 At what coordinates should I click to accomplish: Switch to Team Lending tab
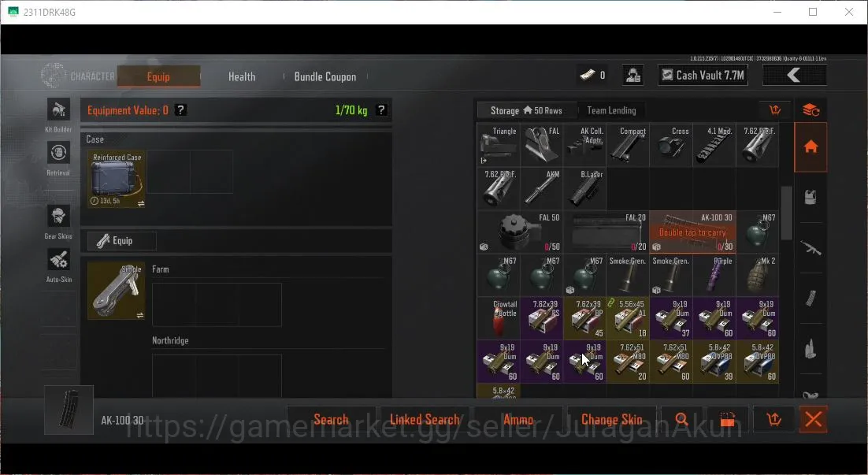[611, 110]
